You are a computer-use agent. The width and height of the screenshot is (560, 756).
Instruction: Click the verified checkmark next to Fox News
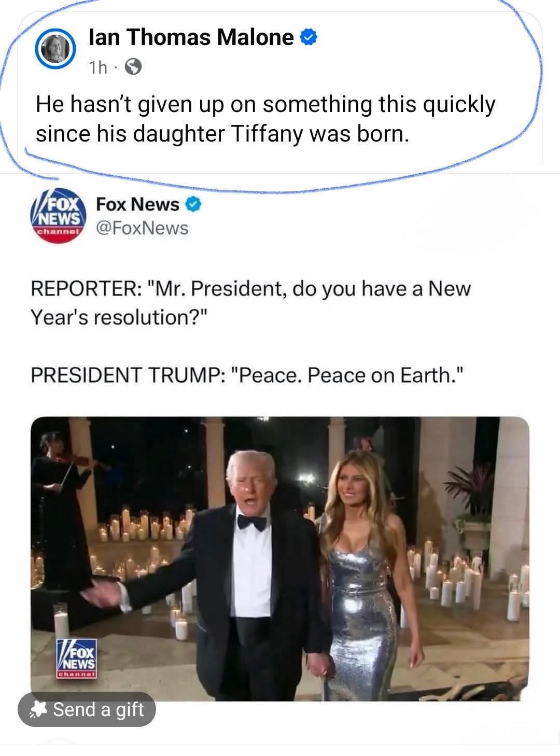point(193,205)
